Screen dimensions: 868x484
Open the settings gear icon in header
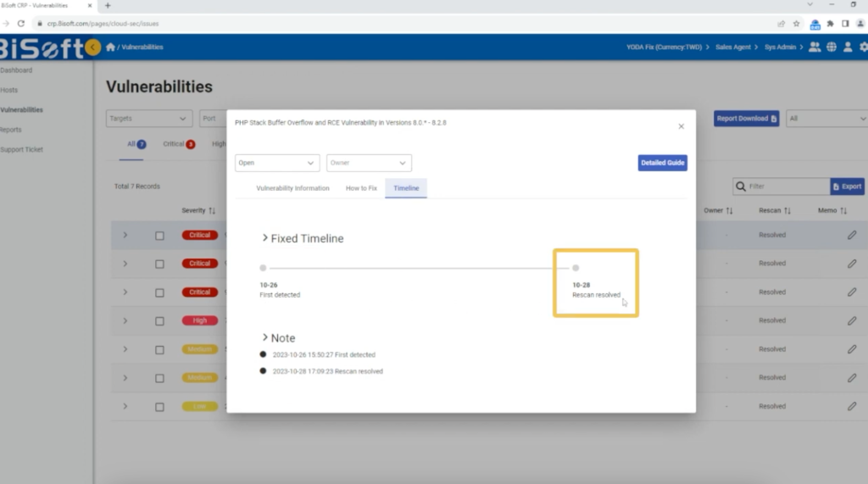864,47
